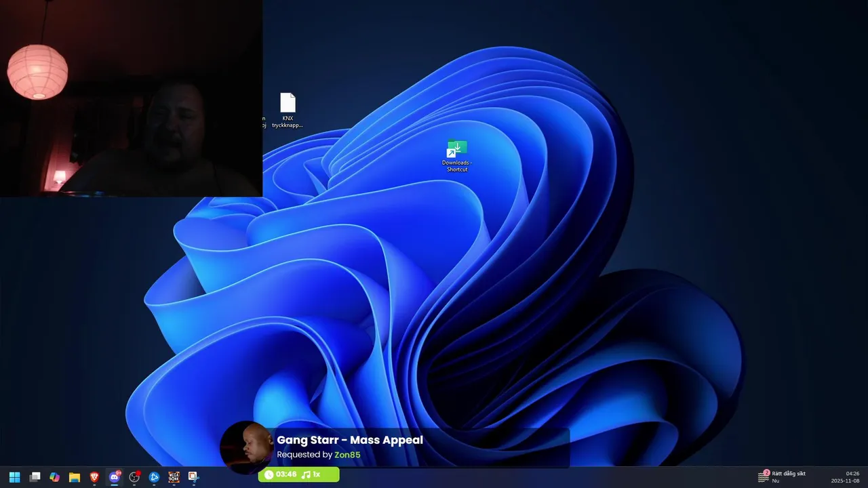Open Snipping Tool from the taskbar
The width and height of the screenshot is (868, 488).
point(193,477)
